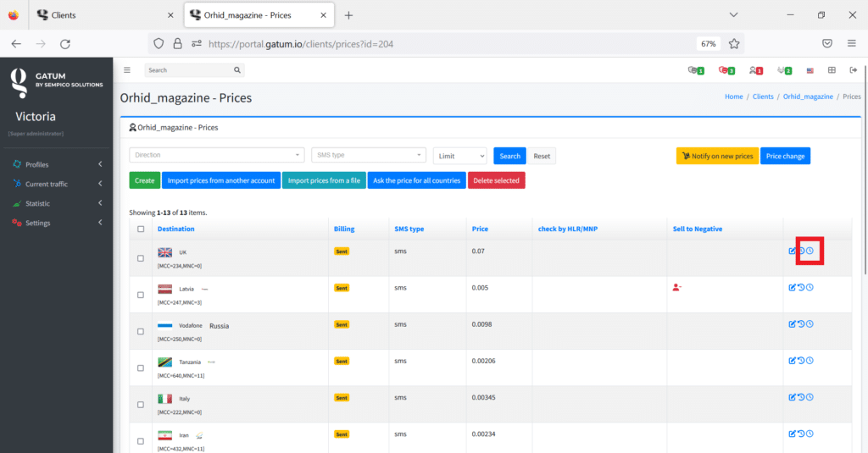Edit the Italy price entry
Image resolution: width=868 pixels, height=453 pixels.
(793, 397)
